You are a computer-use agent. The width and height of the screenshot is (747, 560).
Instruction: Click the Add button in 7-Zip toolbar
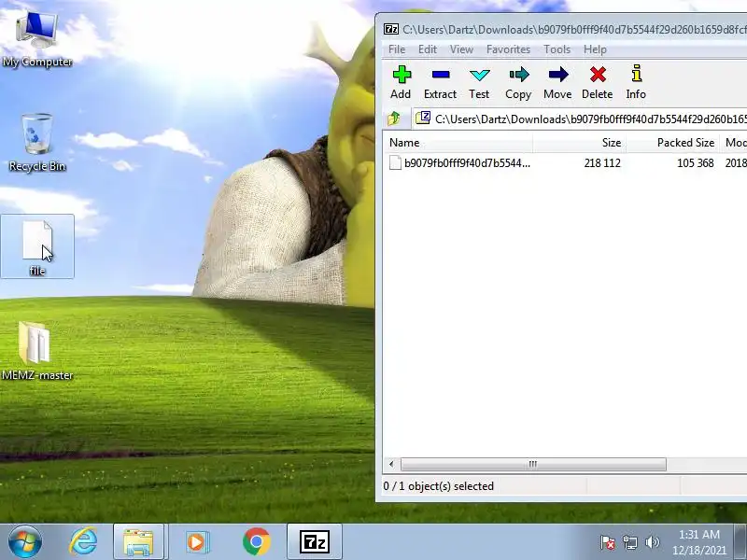[401, 82]
